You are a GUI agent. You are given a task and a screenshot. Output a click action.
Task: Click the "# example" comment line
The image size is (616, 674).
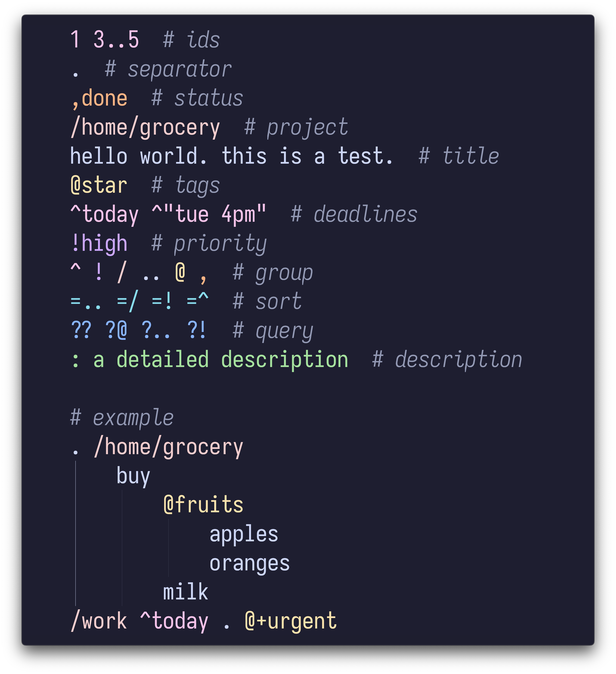pyautogui.click(x=122, y=418)
